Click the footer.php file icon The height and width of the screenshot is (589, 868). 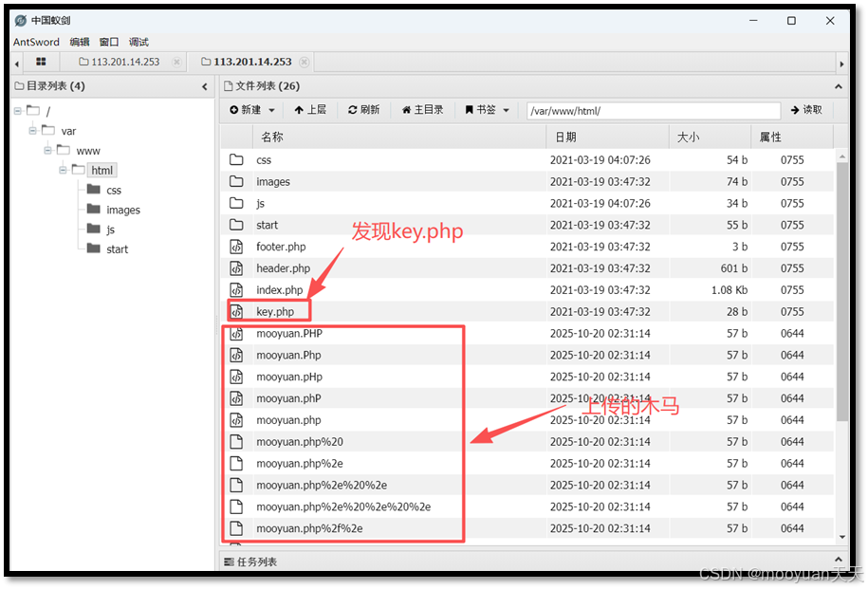[x=236, y=247]
